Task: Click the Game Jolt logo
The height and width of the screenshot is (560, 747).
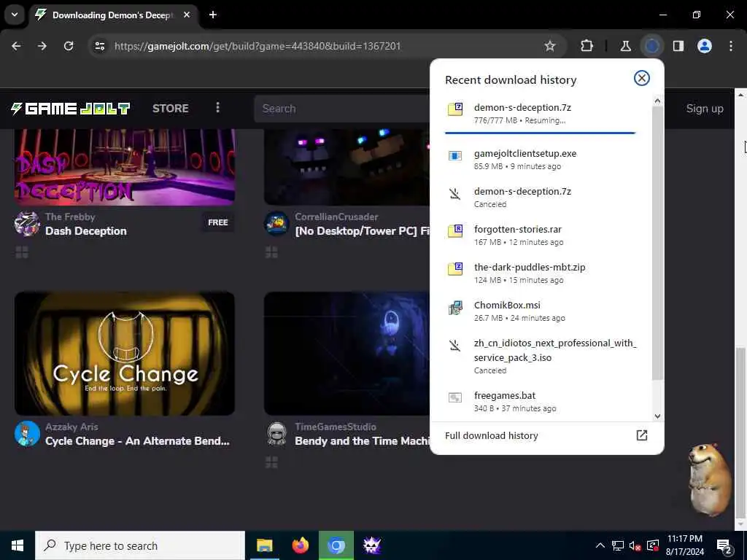Action: click(x=71, y=109)
